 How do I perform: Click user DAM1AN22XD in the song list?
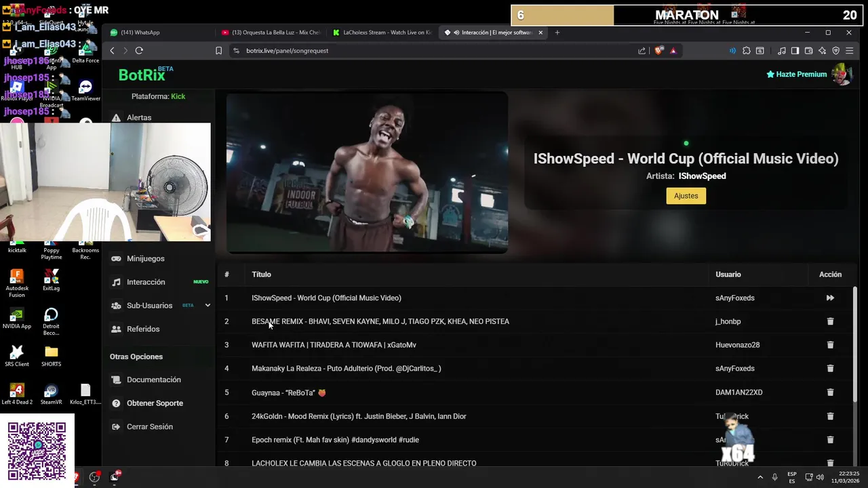pos(738,392)
